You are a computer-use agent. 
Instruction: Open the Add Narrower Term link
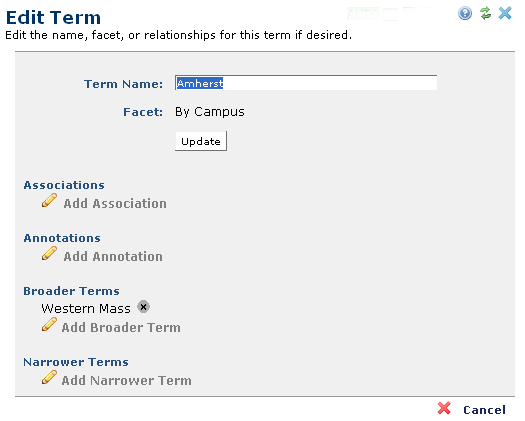[127, 380]
